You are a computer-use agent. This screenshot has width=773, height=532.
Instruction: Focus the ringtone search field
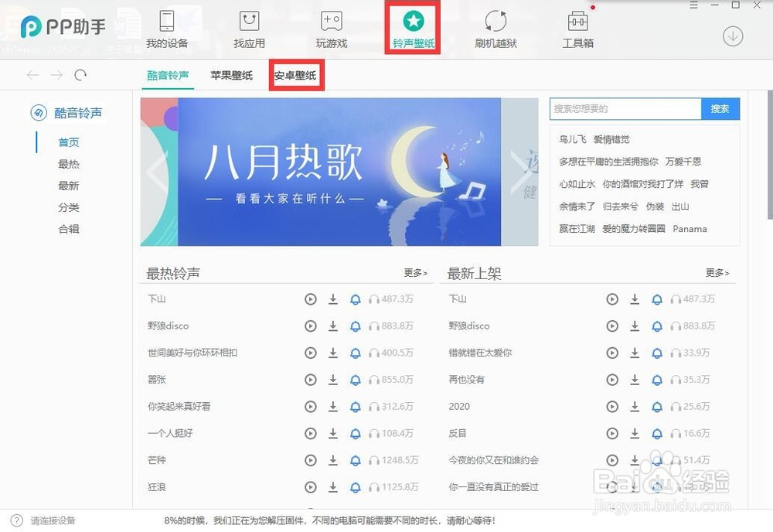click(625, 108)
